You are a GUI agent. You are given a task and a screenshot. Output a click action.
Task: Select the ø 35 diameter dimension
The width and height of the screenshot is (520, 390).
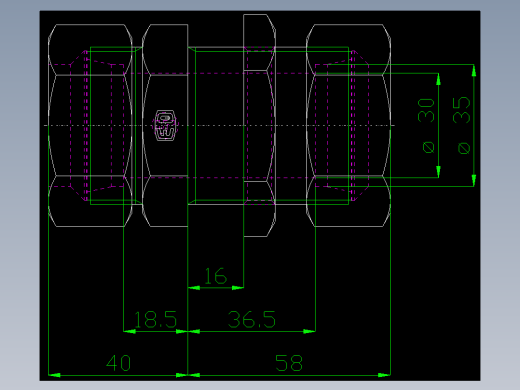[462, 125]
